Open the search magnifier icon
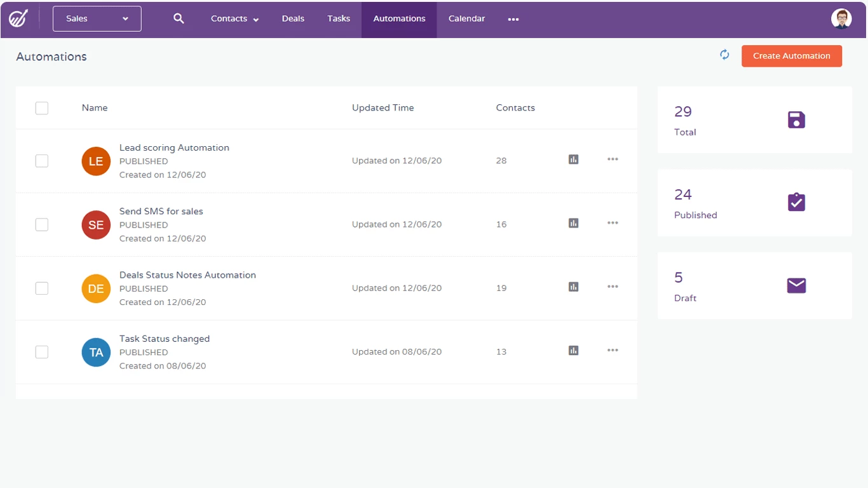Image resolution: width=868 pixels, height=488 pixels. (x=179, y=18)
